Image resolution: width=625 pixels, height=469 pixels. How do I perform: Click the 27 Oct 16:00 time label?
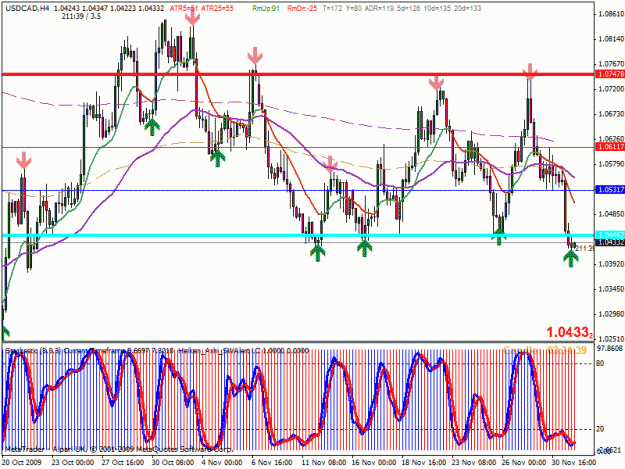[122, 463]
